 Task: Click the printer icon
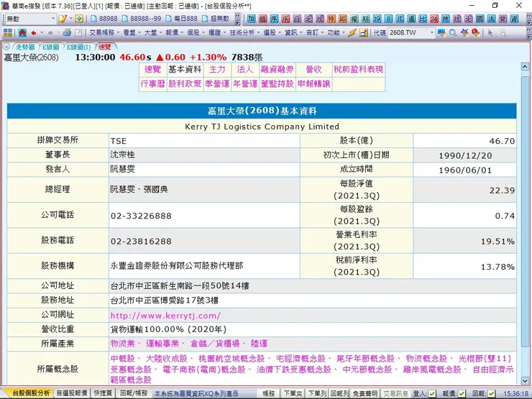pyautogui.click(x=67, y=32)
